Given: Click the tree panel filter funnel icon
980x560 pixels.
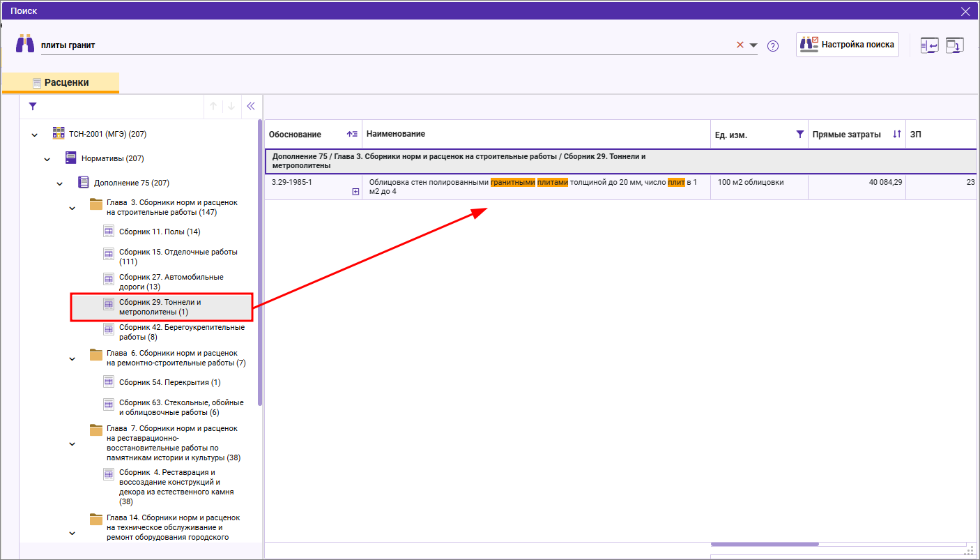Looking at the screenshot, I should 32,107.
